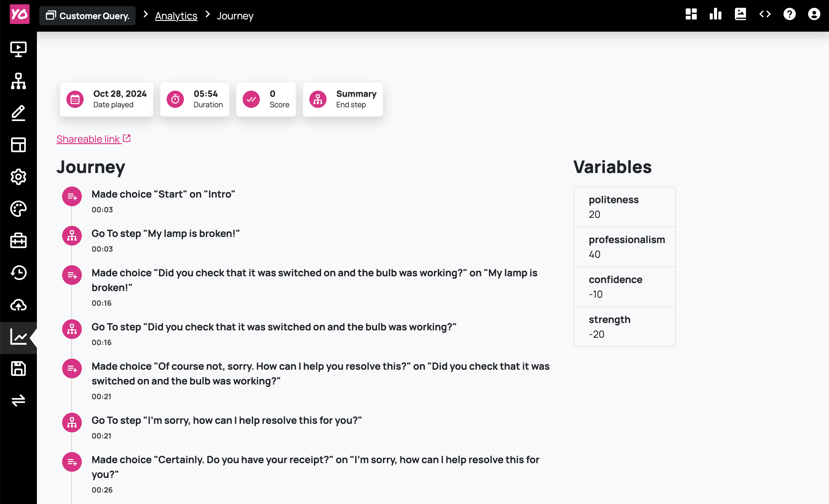Image resolution: width=829 pixels, height=504 pixels.
Task: Select the palette/theme icon
Action: [x=18, y=209]
